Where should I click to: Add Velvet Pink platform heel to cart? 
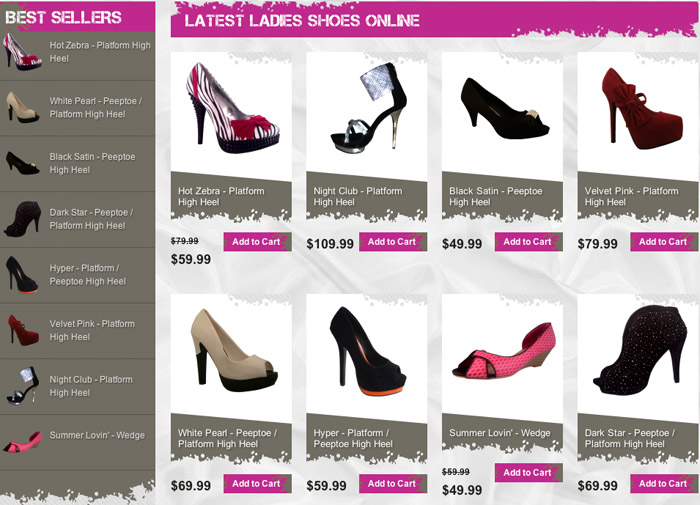pyautogui.click(x=664, y=242)
